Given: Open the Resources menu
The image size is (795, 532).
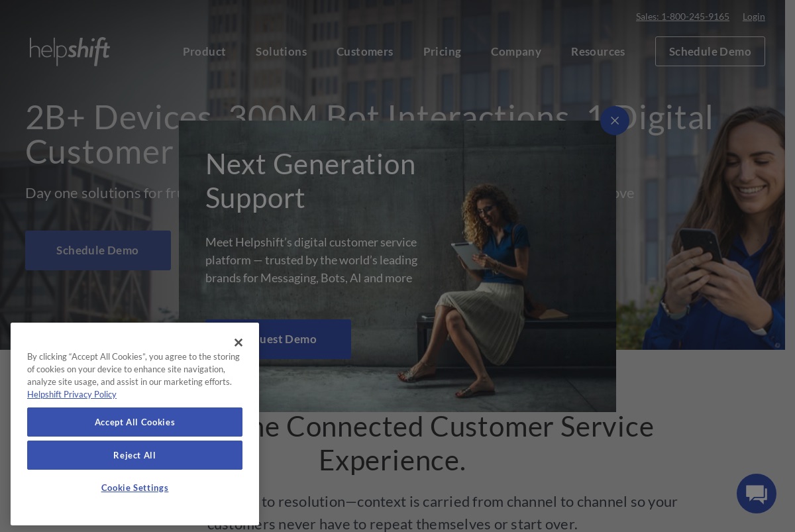Looking at the screenshot, I should coord(598,52).
